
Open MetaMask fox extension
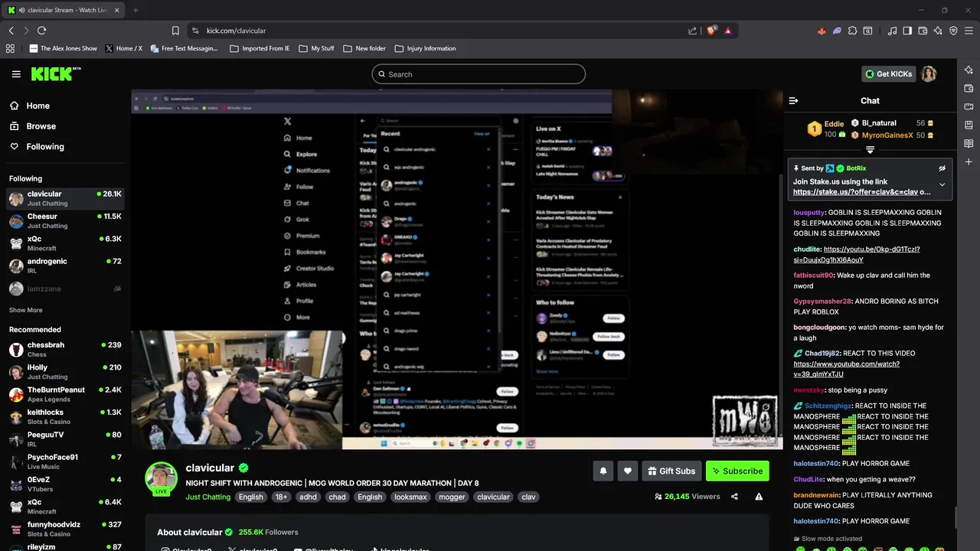[x=822, y=31]
